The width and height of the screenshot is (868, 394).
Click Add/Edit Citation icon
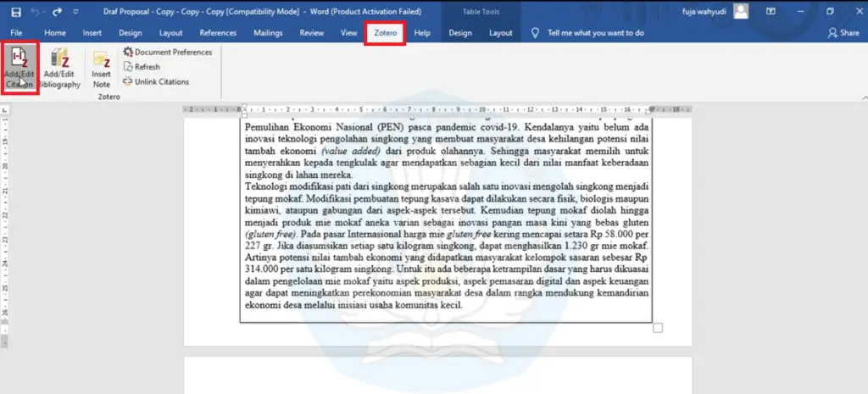pyautogui.click(x=19, y=68)
